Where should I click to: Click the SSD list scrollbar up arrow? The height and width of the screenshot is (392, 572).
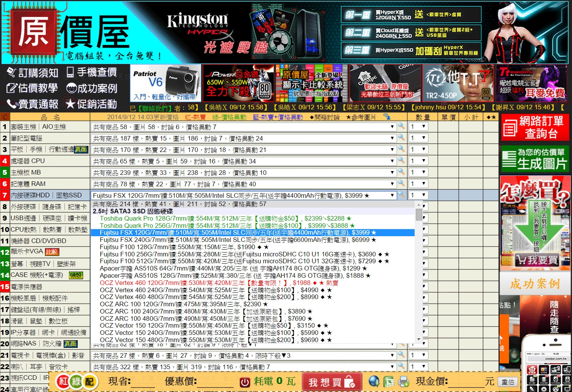(x=419, y=205)
